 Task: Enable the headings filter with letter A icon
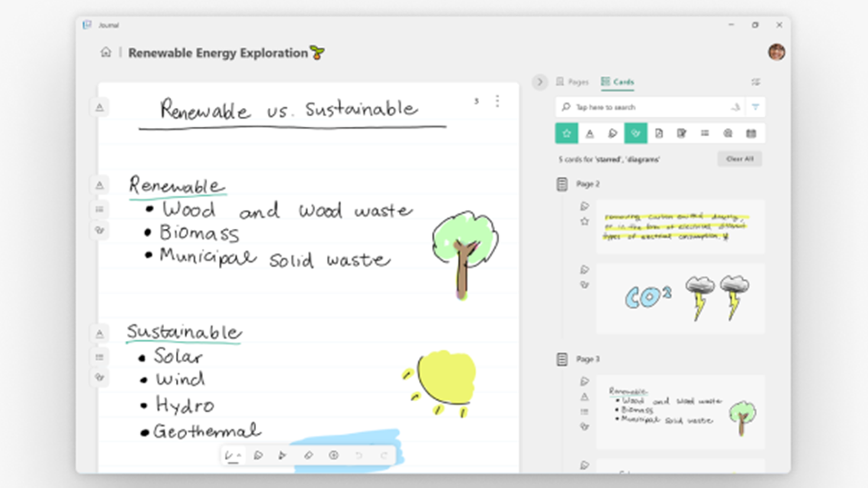[x=590, y=134]
